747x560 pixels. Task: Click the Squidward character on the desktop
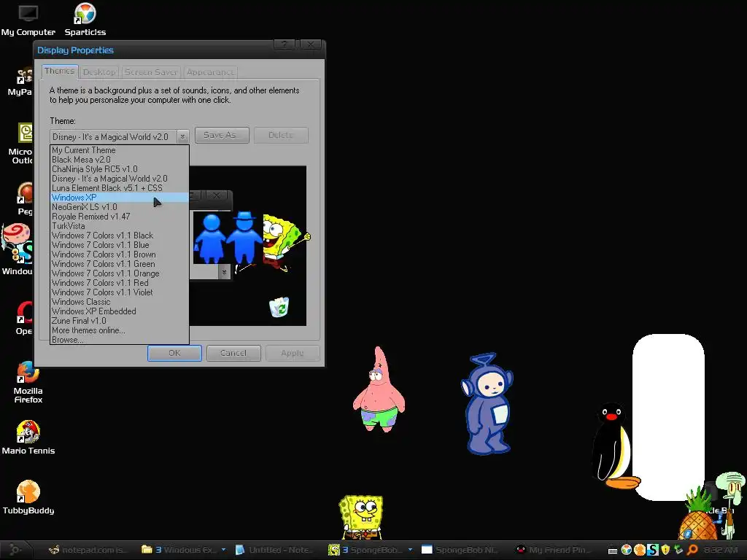pyautogui.click(x=731, y=504)
